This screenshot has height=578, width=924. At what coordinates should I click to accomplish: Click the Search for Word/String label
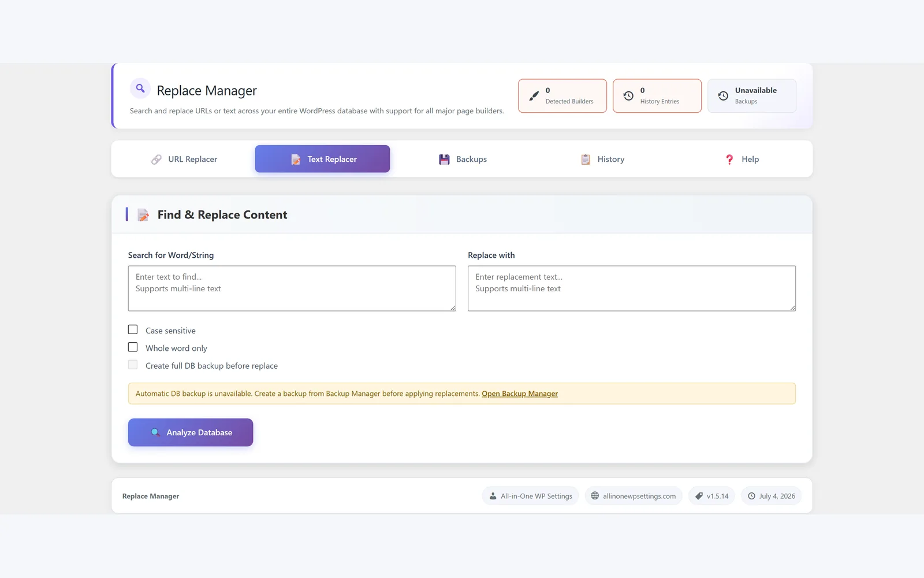[171, 255]
